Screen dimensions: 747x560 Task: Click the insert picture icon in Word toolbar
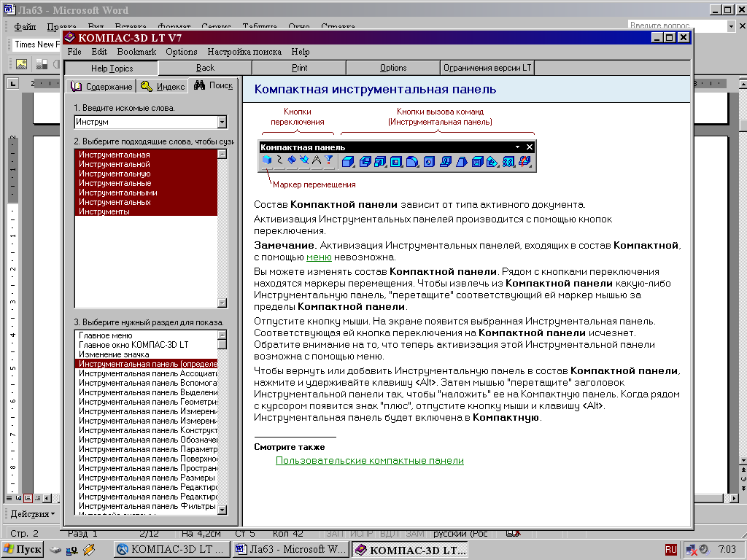pyautogui.click(x=21, y=64)
